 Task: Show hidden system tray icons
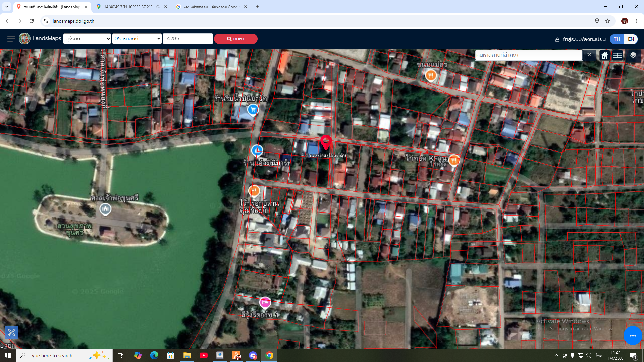pos(556,355)
